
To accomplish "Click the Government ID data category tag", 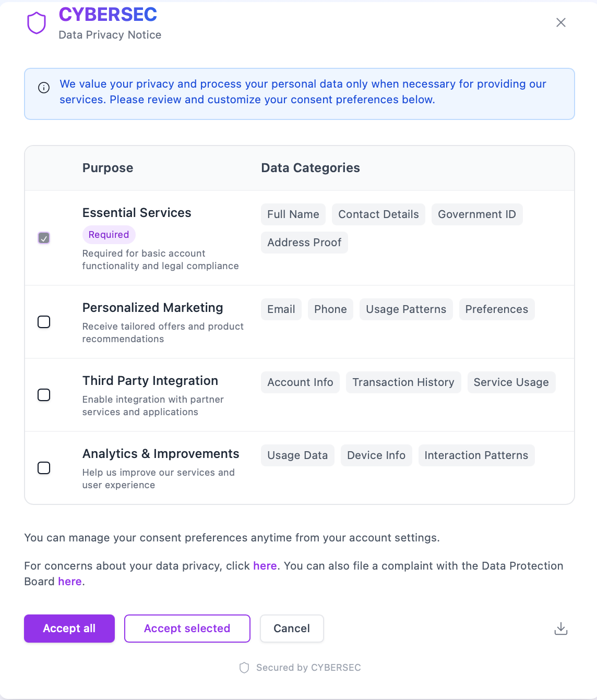I will 477,214.
